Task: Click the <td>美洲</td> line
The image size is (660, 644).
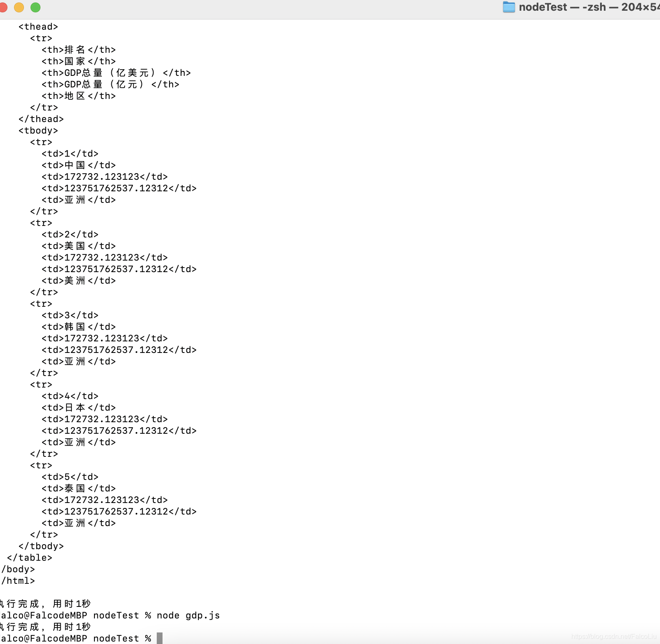Action: 78,281
